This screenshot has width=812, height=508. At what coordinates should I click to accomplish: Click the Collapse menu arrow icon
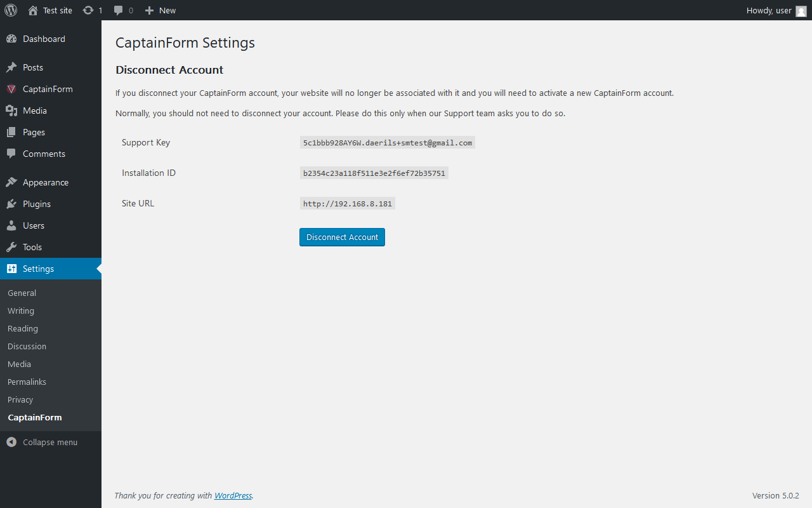(11, 442)
